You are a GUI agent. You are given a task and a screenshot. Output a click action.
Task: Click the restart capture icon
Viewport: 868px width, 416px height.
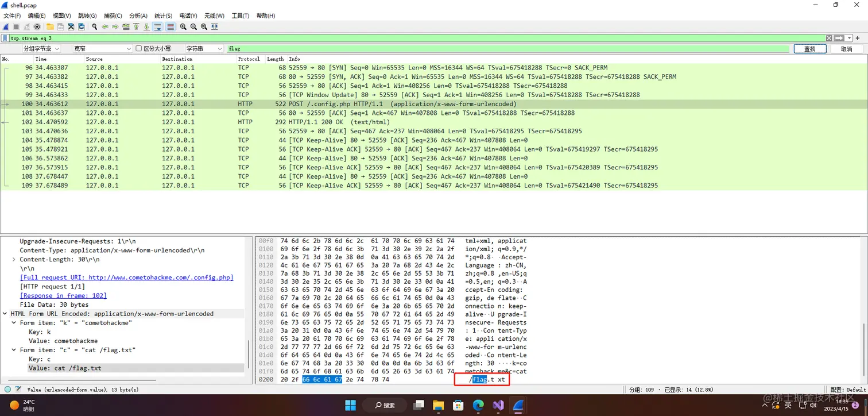tap(27, 26)
